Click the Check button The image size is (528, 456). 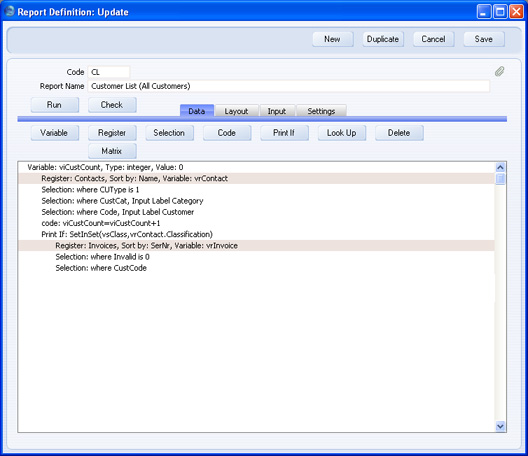(112, 105)
